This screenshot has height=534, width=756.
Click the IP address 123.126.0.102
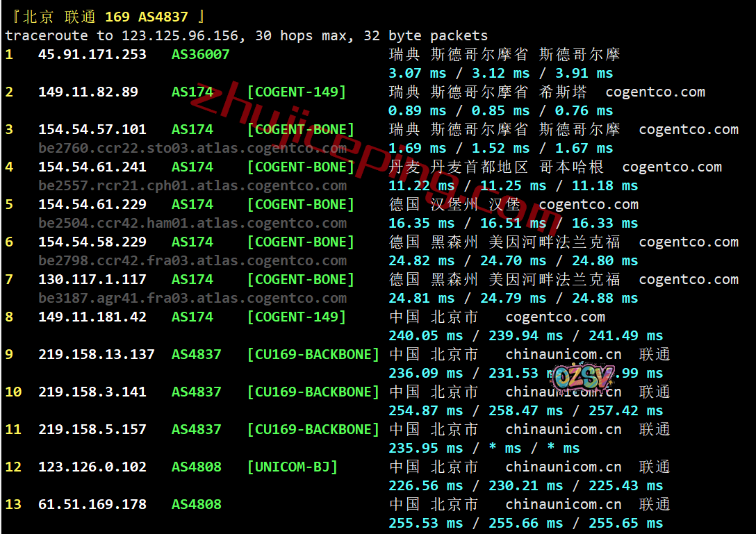click(x=92, y=467)
